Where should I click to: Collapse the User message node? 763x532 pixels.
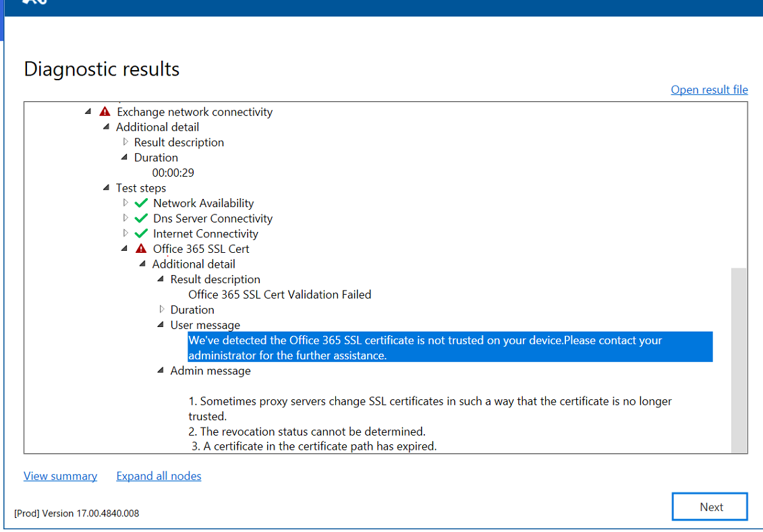160,325
